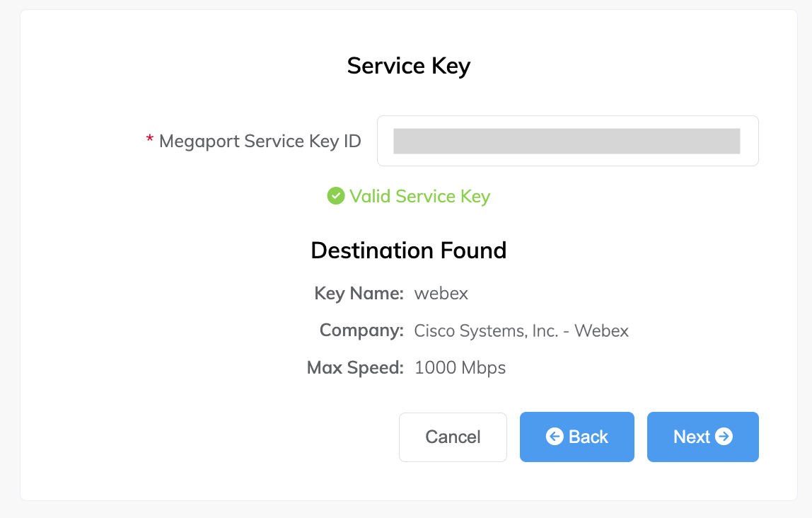Viewport: 812px width, 518px height.
Task: Click the Service Key dialog title
Action: pyautogui.click(x=408, y=65)
